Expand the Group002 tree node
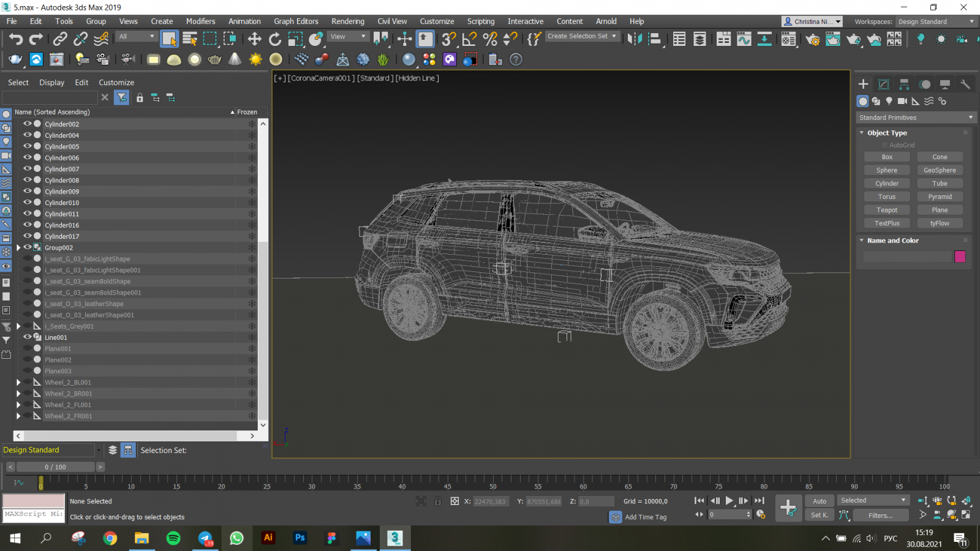 click(18, 247)
